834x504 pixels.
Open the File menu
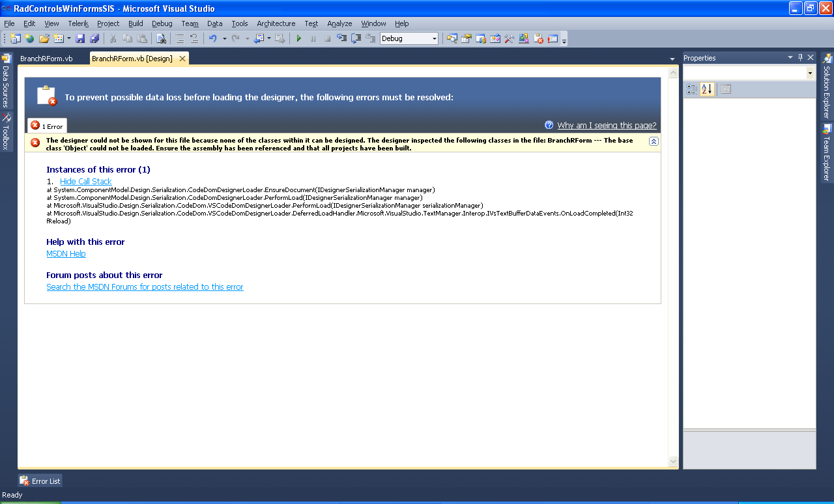click(x=9, y=23)
